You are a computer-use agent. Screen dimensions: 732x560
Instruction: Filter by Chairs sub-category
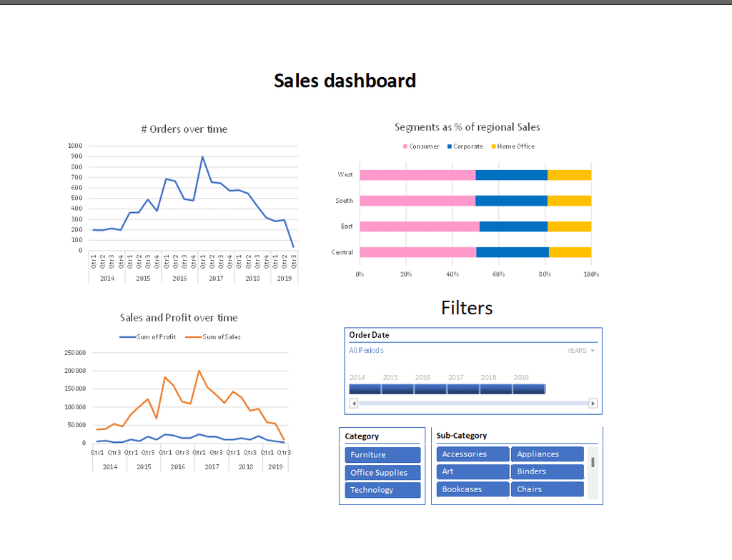547,489
